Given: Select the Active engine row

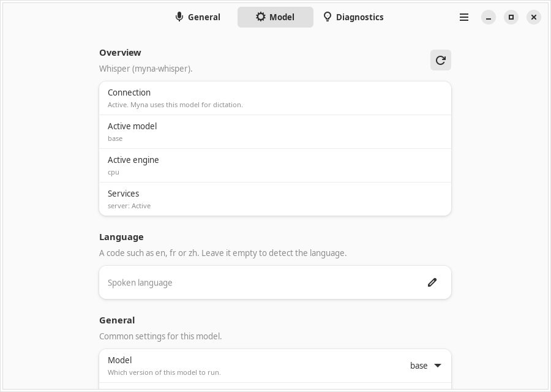Looking at the screenshot, I should click(275, 165).
